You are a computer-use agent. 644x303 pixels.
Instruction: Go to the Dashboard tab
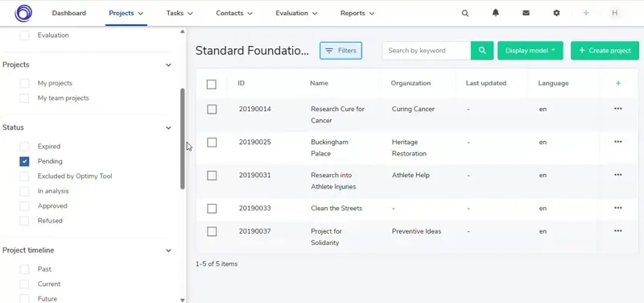click(x=69, y=13)
